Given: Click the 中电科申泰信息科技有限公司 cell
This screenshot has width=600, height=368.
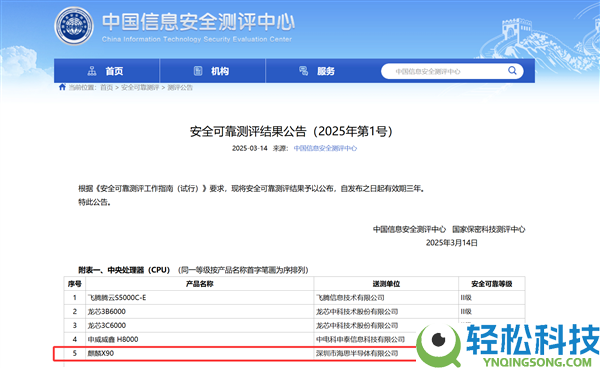Looking at the screenshot, I should 360,339.
